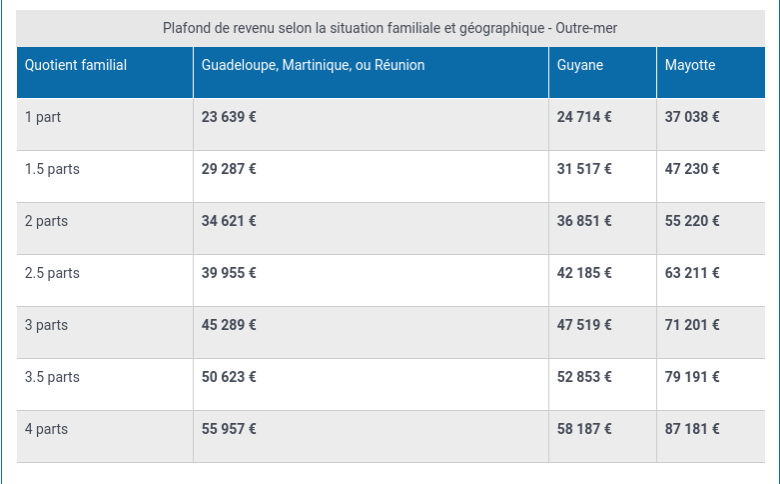Click the 3 parts row label
Image resolution: width=780 pixels, height=484 pixels.
(x=46, y=325)
